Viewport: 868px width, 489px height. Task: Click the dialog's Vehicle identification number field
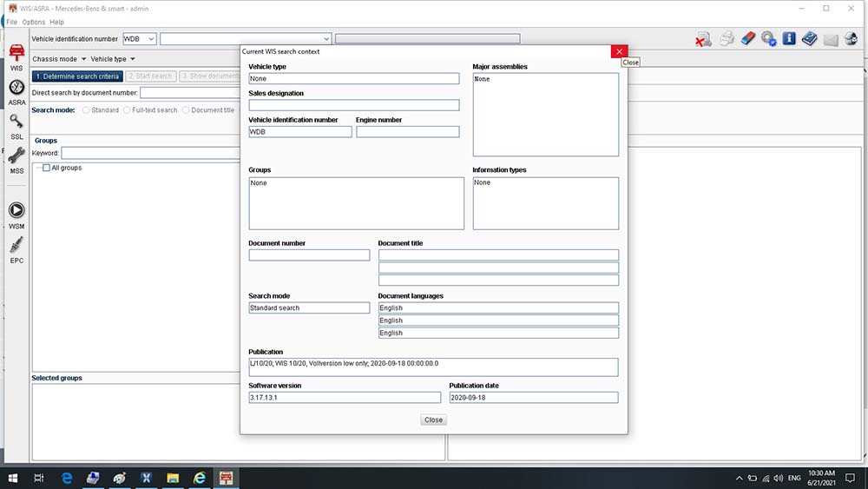pos(300,132)
